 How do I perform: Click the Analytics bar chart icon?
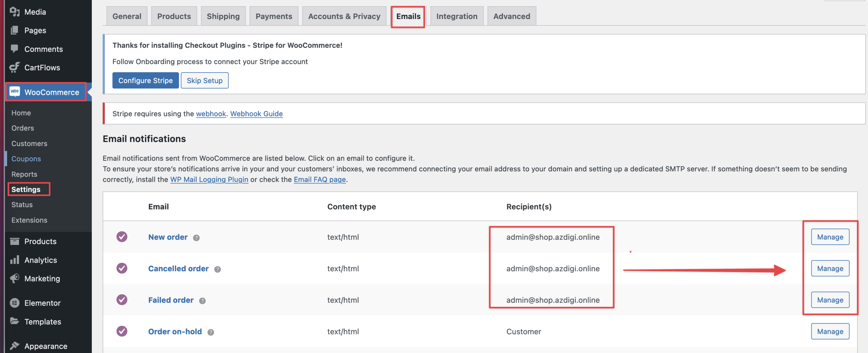tap(15, 260)
